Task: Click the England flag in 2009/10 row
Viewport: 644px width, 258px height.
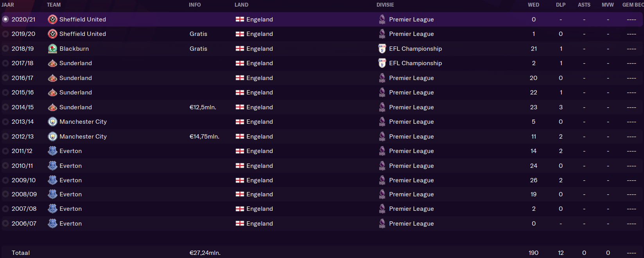Action: (240, 180)
